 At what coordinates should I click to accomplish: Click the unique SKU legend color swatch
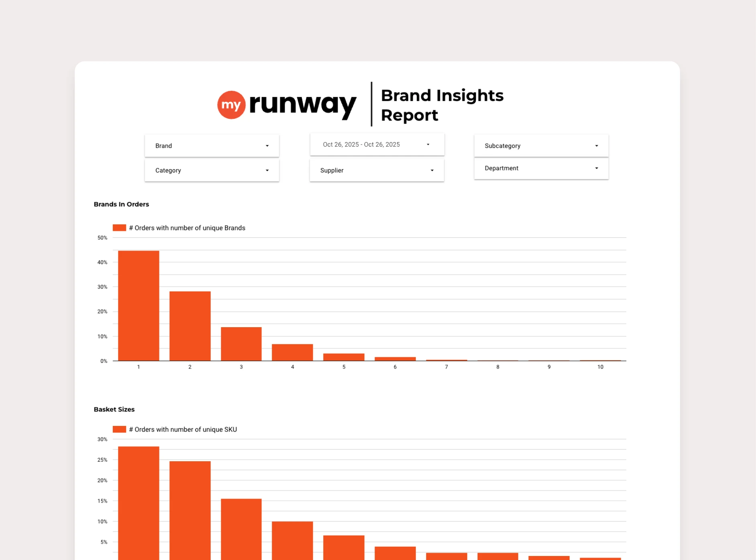click(x=119, y=429)
